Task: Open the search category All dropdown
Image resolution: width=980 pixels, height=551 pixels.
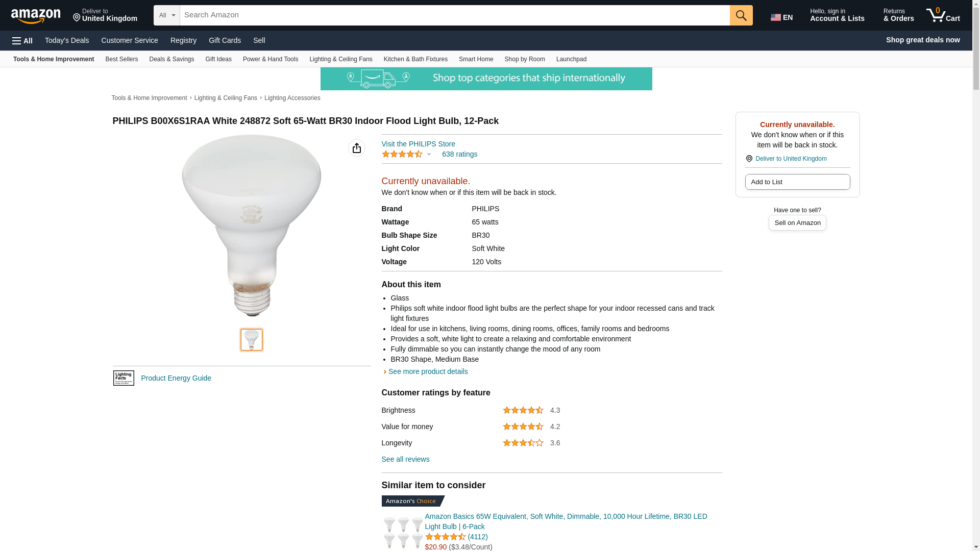Action: click(166, 15)
